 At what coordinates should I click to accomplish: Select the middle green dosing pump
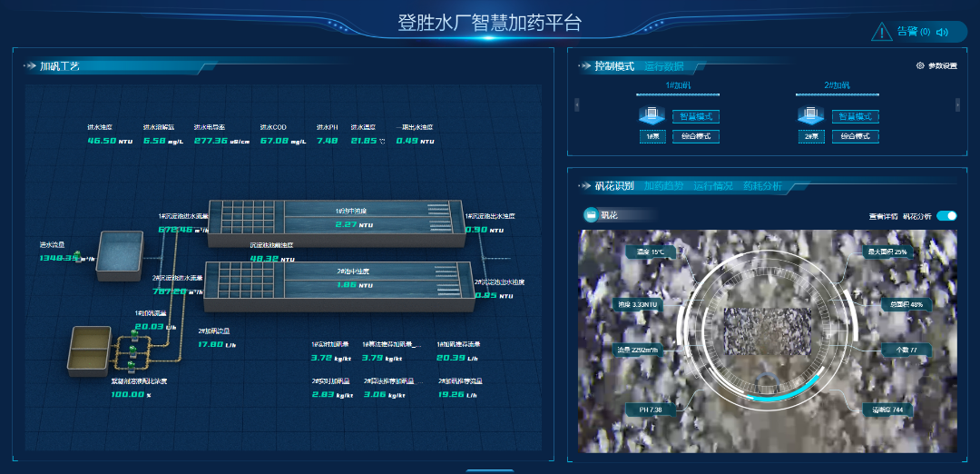pyautogui.click(x=133, y=351)
